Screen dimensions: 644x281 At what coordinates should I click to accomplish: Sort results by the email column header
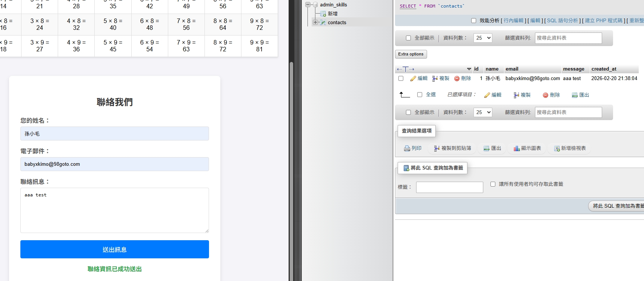click(512, 69)
